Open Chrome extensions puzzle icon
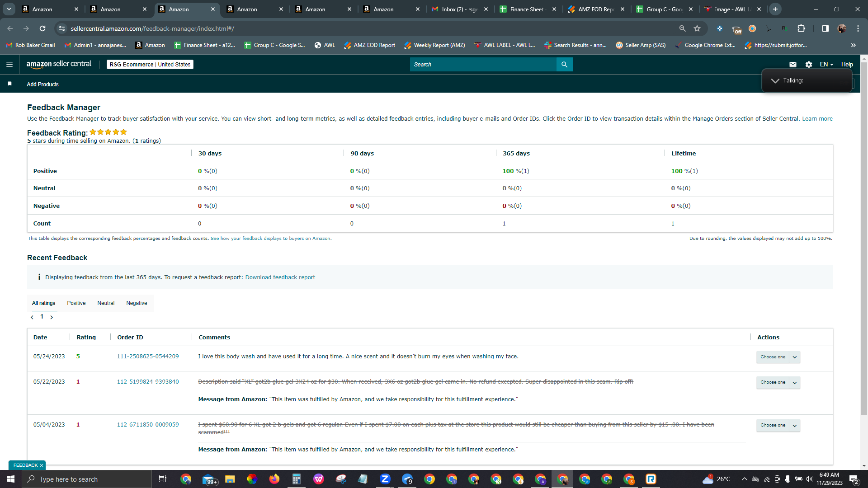Image resolution: width=868 pixels, height=488 pixels. (801, 28)
